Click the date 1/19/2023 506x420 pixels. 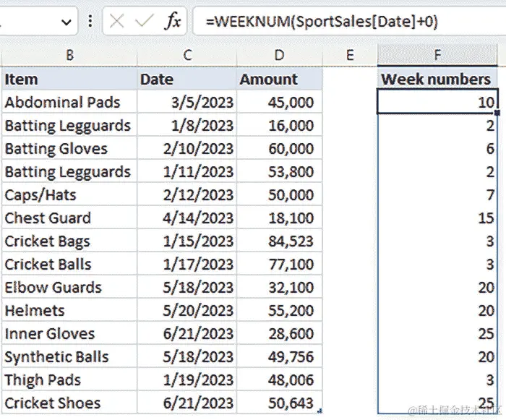click(x=186, y=380)
